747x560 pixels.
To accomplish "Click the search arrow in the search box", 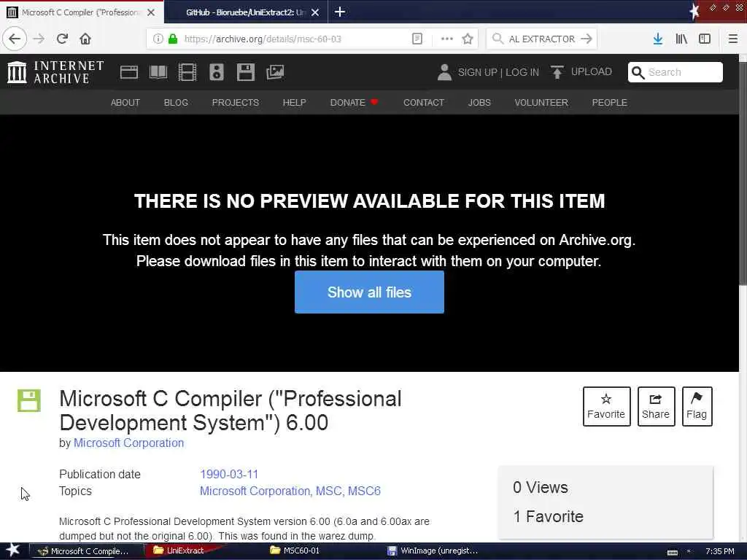I will pos(587,39).
